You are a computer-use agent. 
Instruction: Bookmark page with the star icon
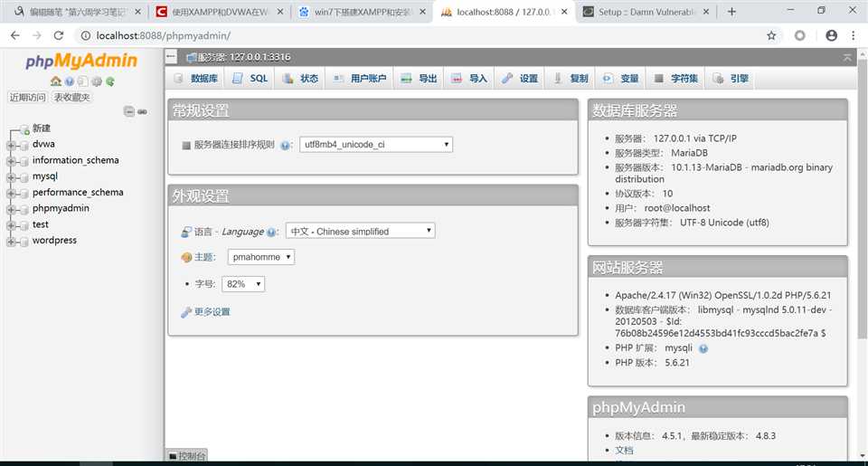point(771,35)
